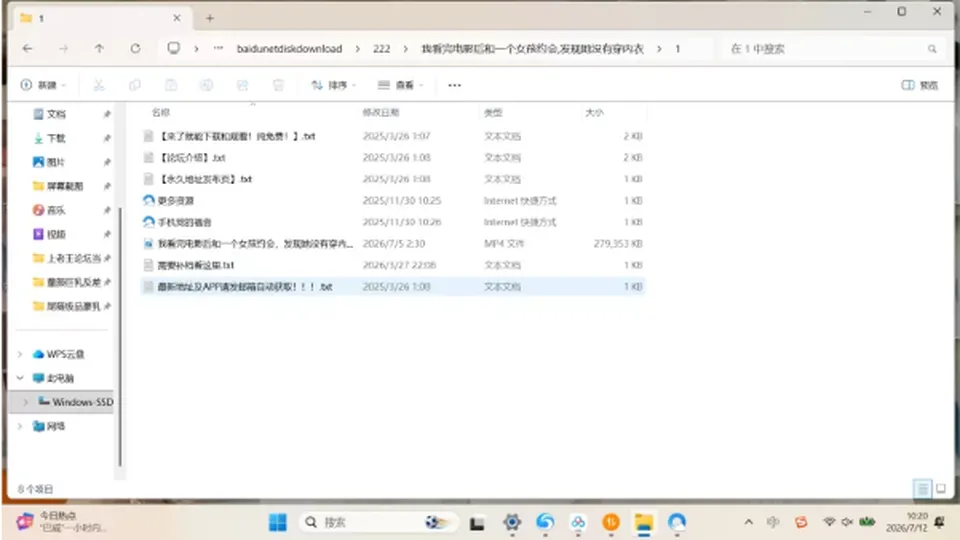The height and width of the screenshot is (540, 960).
Task: Click the Share icon in the toolbar
Action: tap(242, 85)
